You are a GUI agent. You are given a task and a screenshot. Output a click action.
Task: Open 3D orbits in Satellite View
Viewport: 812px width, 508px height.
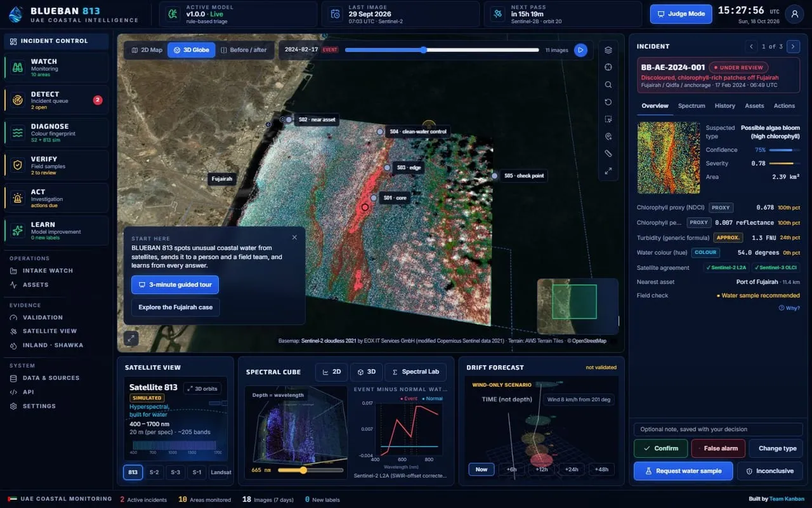tap(202, 388)
